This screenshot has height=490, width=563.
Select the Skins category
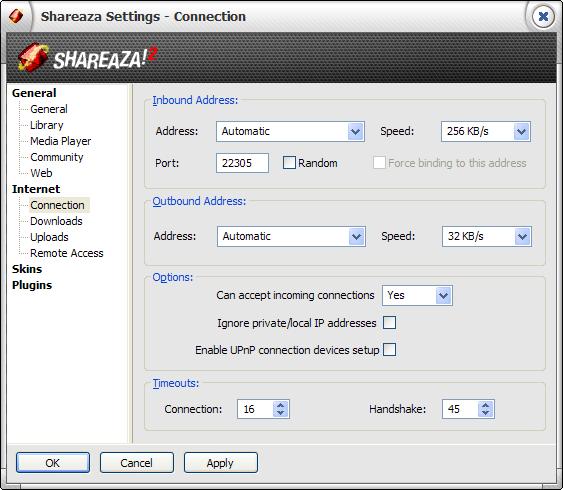pos(27,269)
